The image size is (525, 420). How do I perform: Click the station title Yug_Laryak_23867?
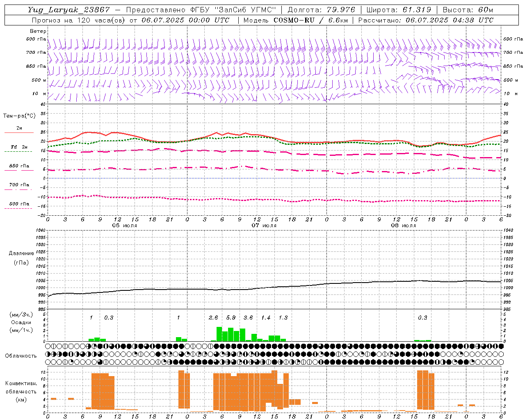click(x=68, y=10)
